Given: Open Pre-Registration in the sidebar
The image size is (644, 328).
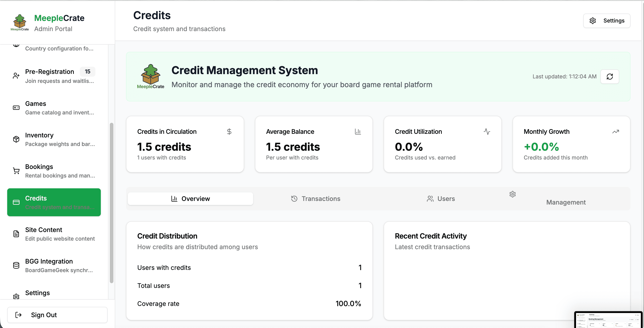Looking at the screenshot, I should [x=54, y=76].
